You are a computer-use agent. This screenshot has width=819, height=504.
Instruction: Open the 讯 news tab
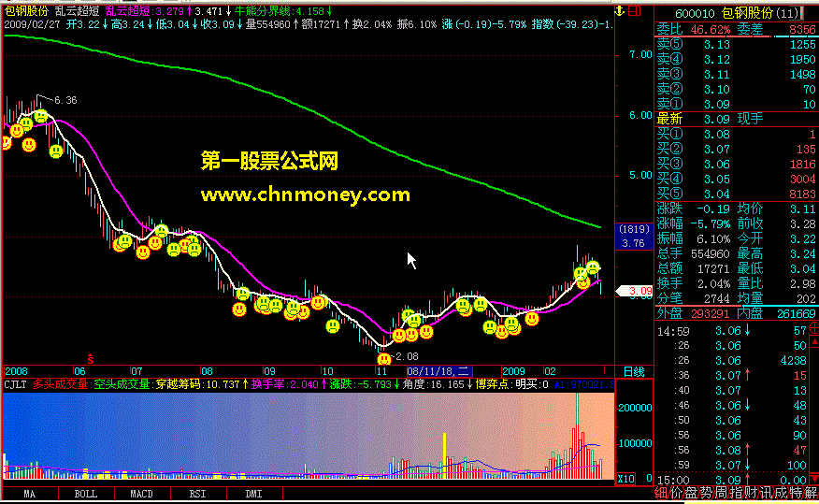point(767,493)
